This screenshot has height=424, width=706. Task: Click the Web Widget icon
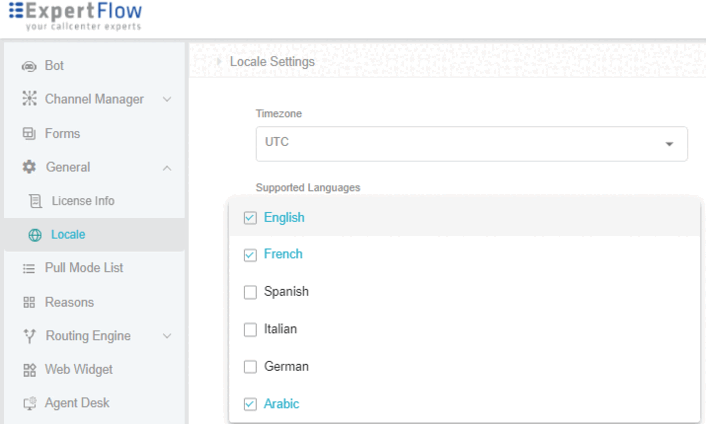coord(29,370)
